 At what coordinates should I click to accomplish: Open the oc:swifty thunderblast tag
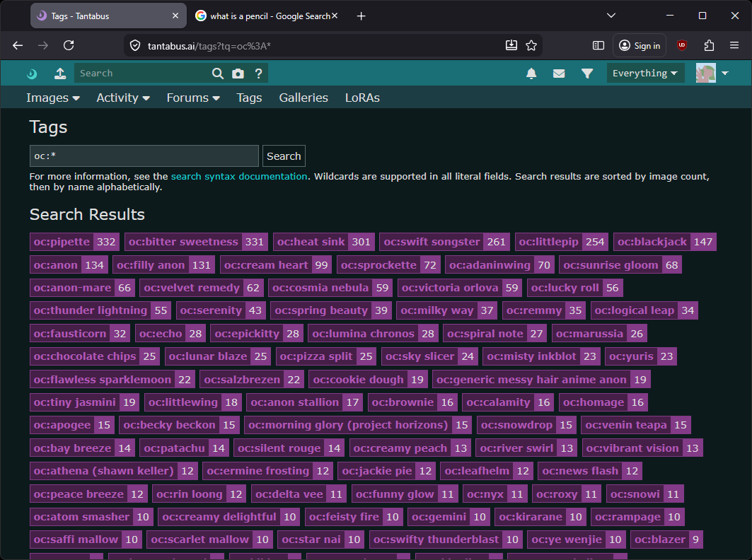446,539
